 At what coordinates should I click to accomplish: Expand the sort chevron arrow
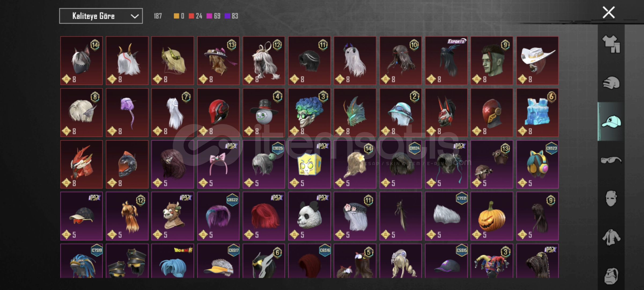[x=135, y=16]
